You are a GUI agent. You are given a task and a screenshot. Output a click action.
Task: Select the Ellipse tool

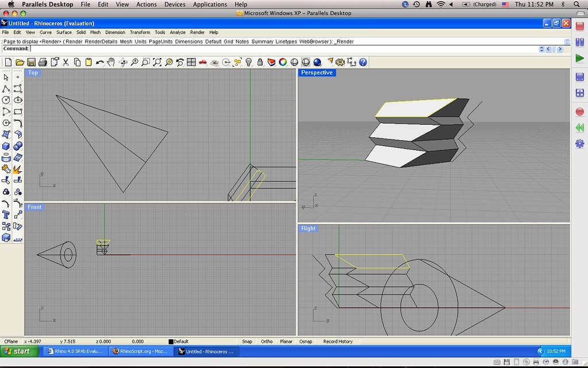tap(18, 100)
